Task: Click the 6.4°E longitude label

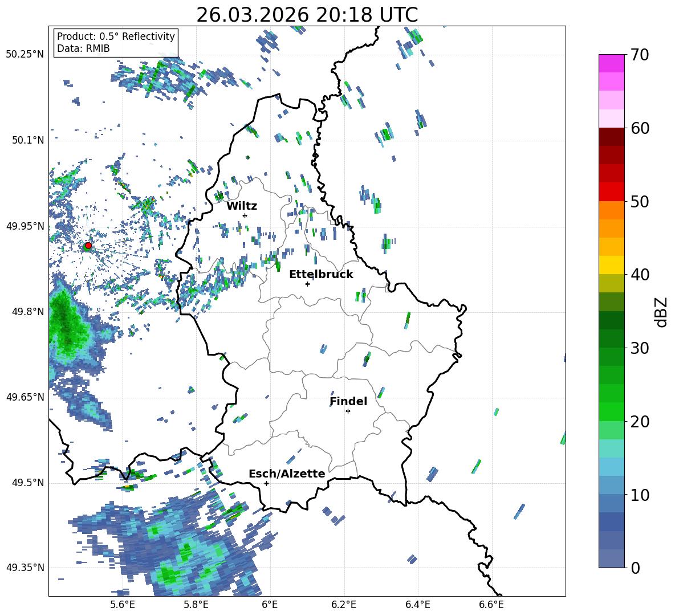Action: (418, 605)
